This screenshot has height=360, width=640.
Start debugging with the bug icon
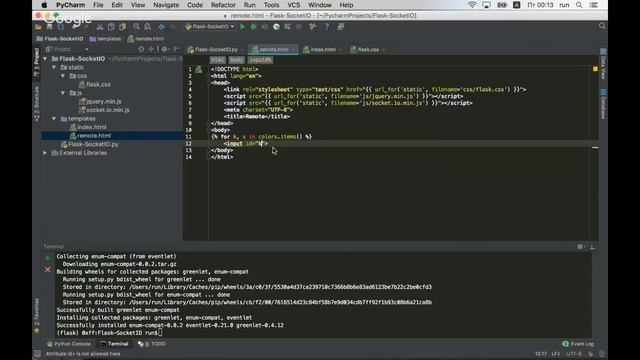point(253,27)
